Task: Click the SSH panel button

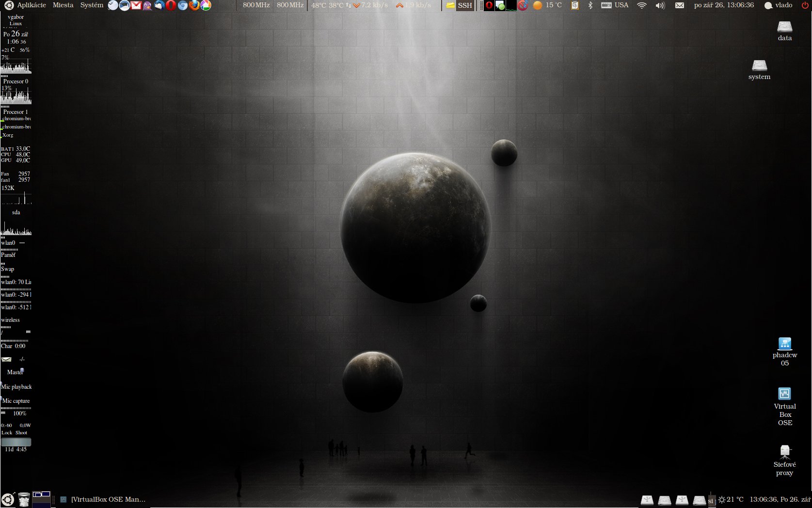Action: tap(460, 5)
